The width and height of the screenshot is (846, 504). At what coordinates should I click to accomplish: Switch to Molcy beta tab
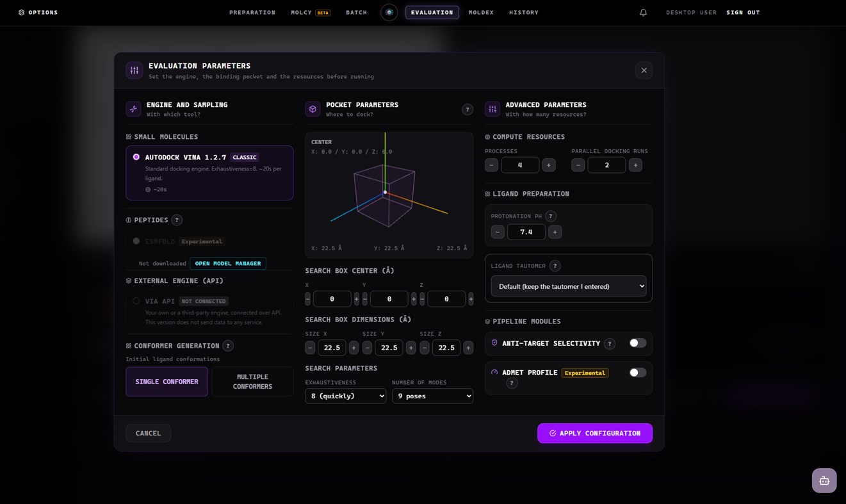tap(311, 13)
